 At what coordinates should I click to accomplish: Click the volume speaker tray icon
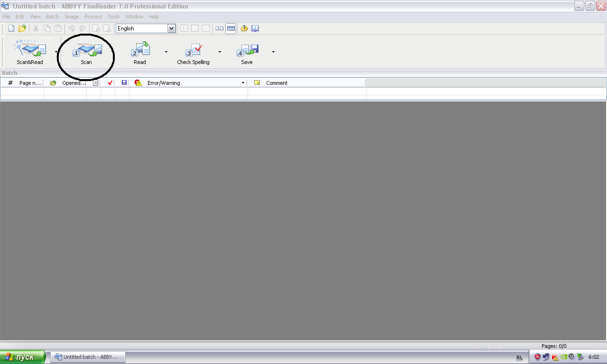tap(571, 357)
